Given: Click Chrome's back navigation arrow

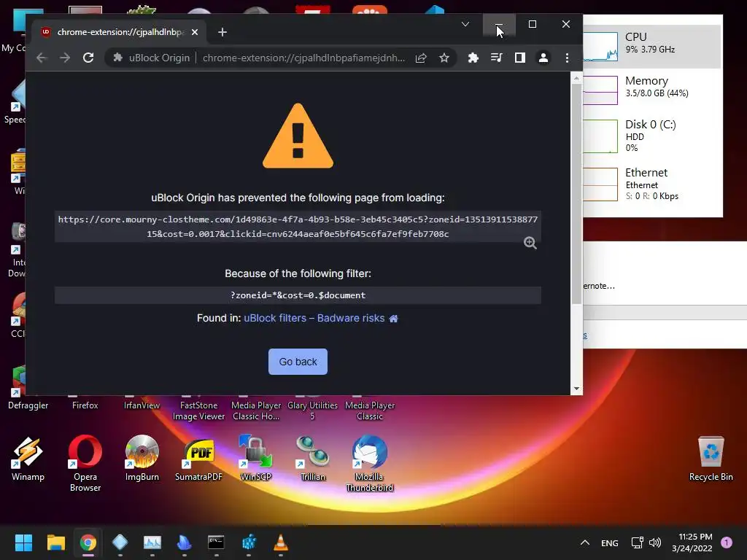Looking at the screenshot, I should 42,58.
